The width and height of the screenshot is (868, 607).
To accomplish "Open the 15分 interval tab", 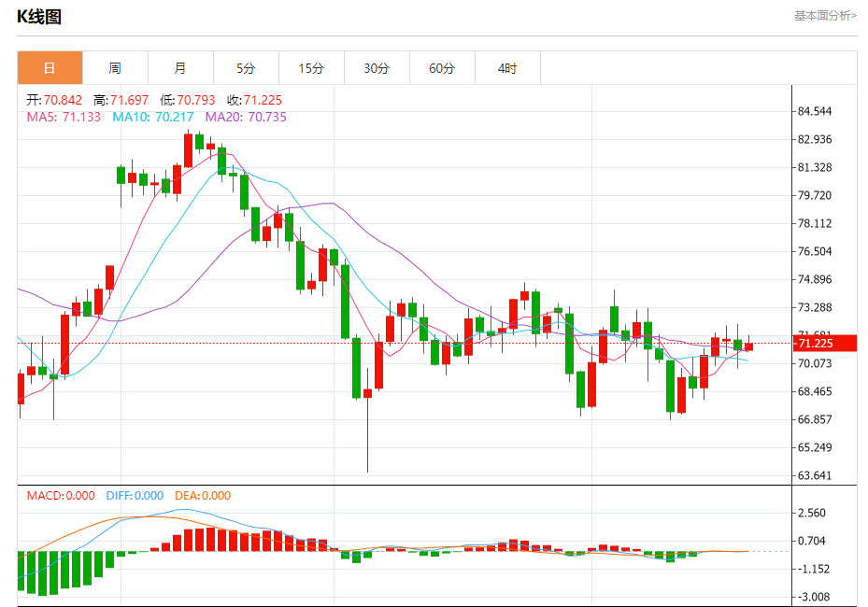I will (x=311, y=68).
